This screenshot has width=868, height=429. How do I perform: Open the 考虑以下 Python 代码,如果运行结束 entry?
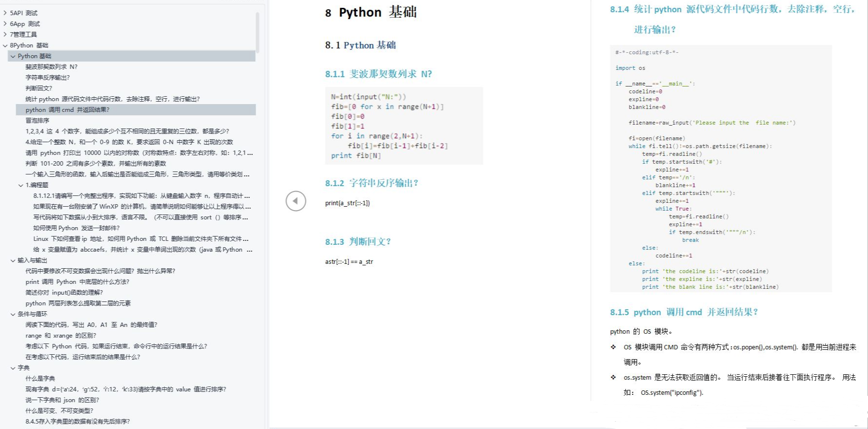click(116, 346)
